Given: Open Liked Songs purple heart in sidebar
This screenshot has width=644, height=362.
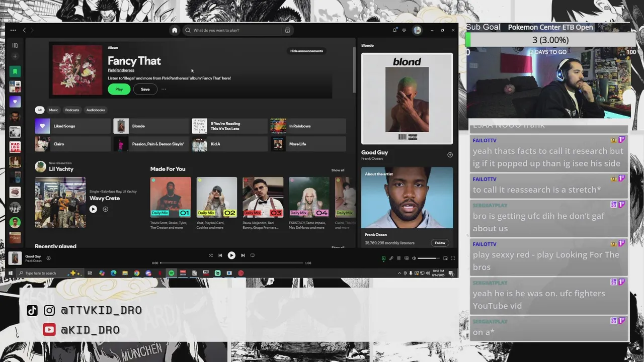Looking at the screenshot, I should (15, 102).
